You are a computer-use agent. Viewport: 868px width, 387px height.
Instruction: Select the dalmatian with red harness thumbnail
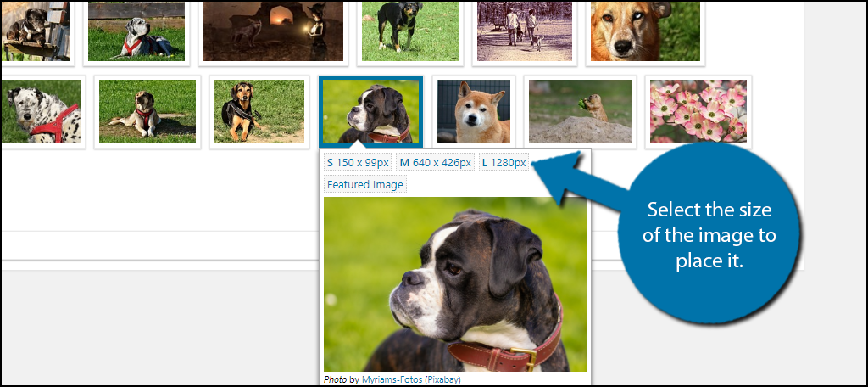tap(41, 111)
